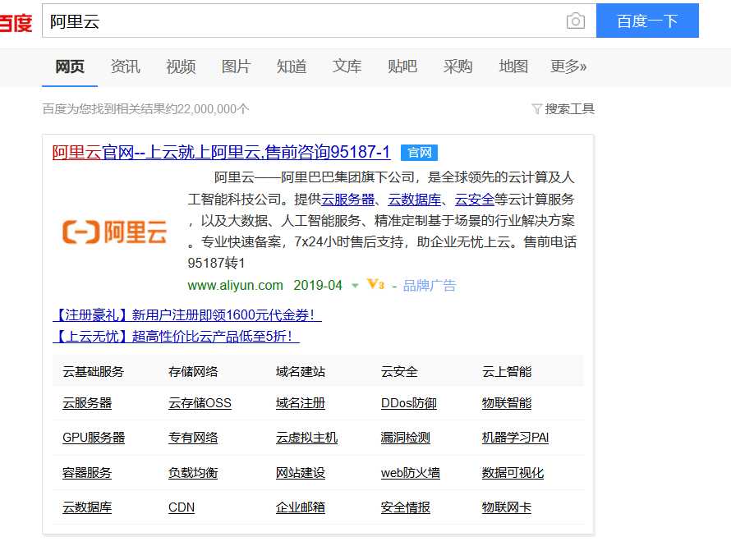
Task: Click the 云安全 column header
Action: 399,372
